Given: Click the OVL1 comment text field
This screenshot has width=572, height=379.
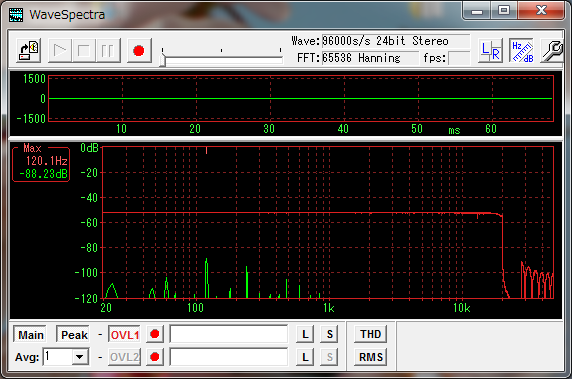Looking at the screenshot, I should 229,334.
